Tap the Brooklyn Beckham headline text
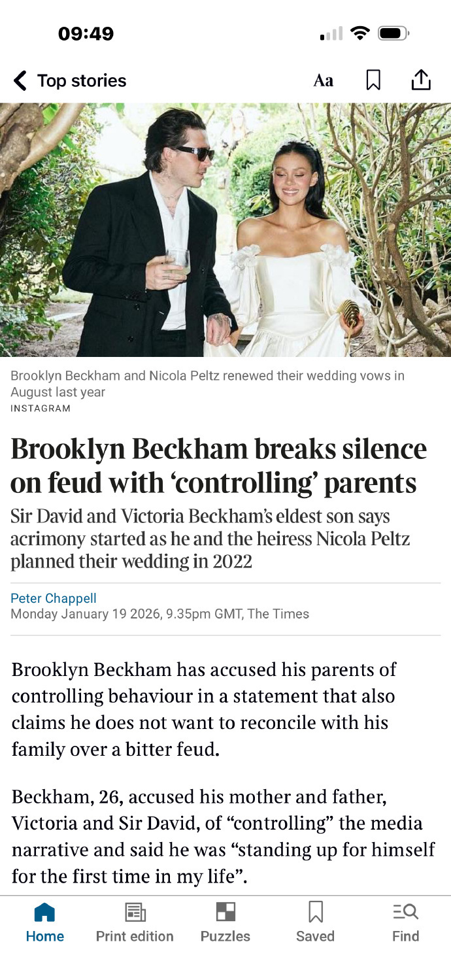The width and height of the screenshot is (451, 980). (x=218, y=465)
